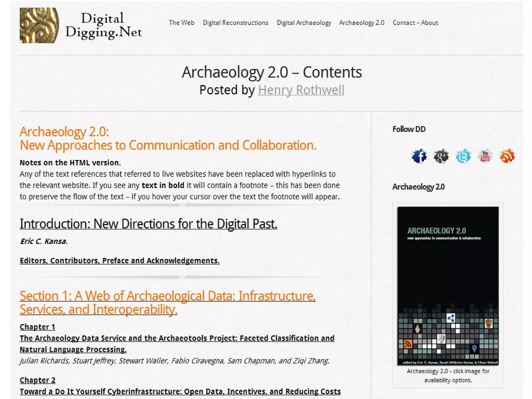Click the Twitter bird icon

(463, 156)
